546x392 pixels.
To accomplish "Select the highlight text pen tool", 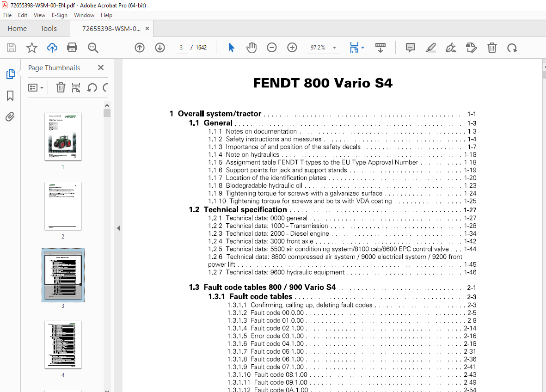I will coord(431,48).
